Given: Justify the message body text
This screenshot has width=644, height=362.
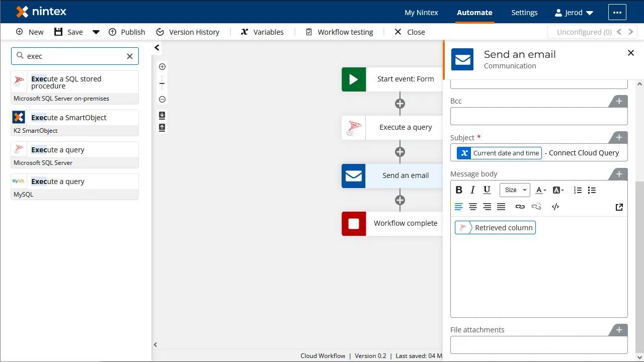Looking at the screenshot, I should pyautogui.click(x=501, y=206).
